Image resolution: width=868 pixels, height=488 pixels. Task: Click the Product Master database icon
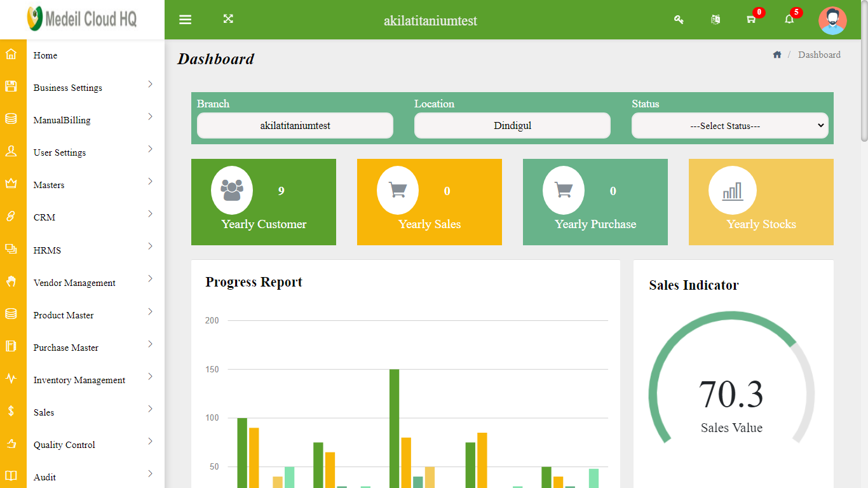(x=11, y=313)
